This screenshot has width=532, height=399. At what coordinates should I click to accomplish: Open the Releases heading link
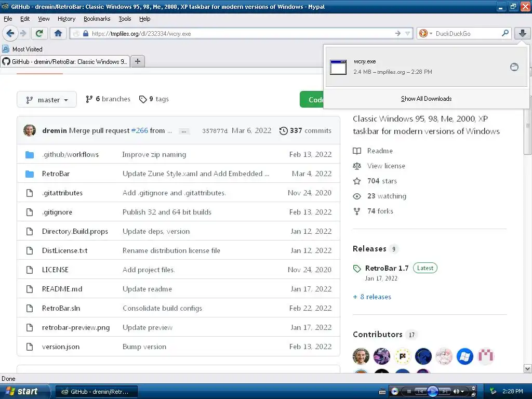(x=369, y=249)
